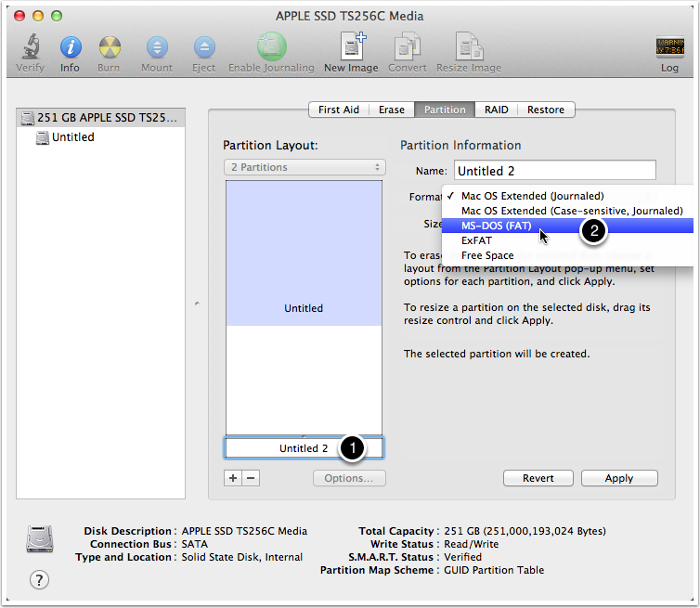The height and width of the screenshot is (608, 700).
Task: Click the New Image icon
Action: [353, 46]
